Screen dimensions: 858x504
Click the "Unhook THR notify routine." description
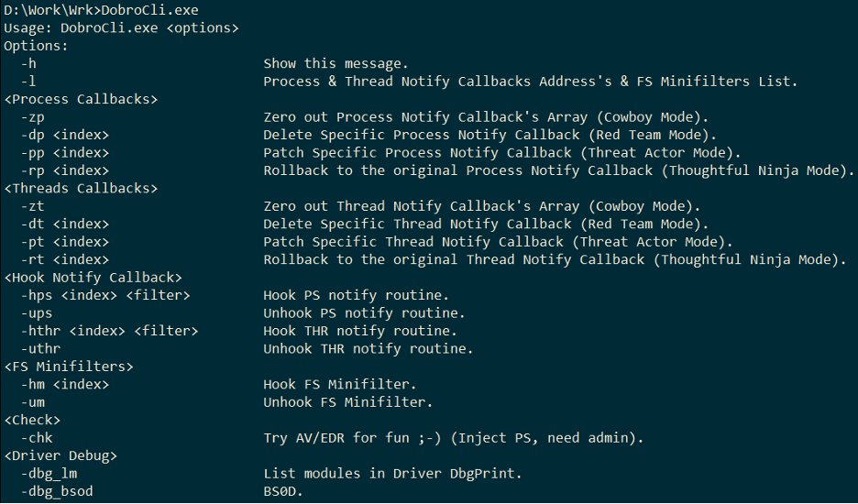[x=368, y=349]
